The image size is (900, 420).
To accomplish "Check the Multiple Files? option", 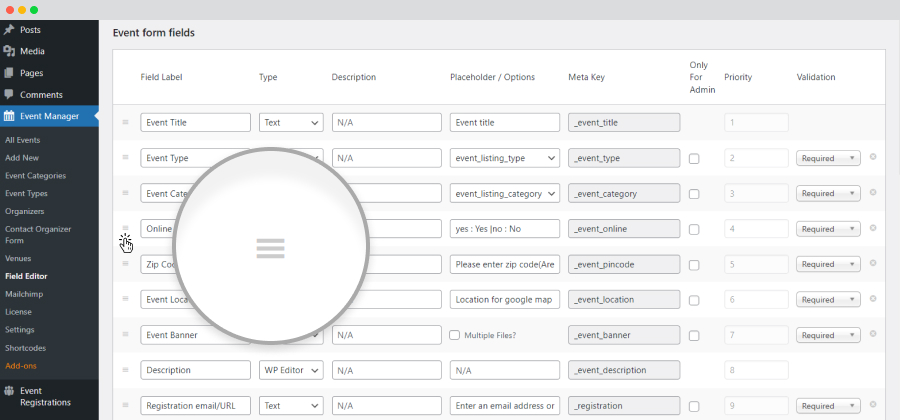I will coord(455,335).
